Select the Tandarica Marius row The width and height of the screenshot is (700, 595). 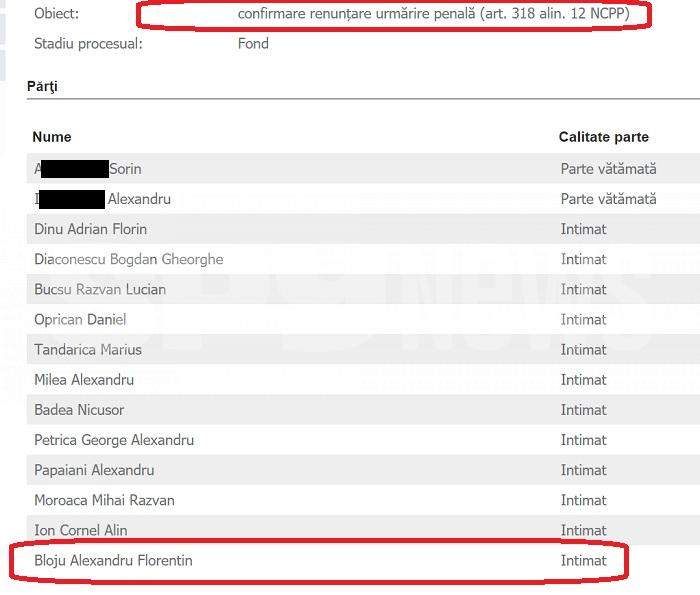(x=88, y=350)
